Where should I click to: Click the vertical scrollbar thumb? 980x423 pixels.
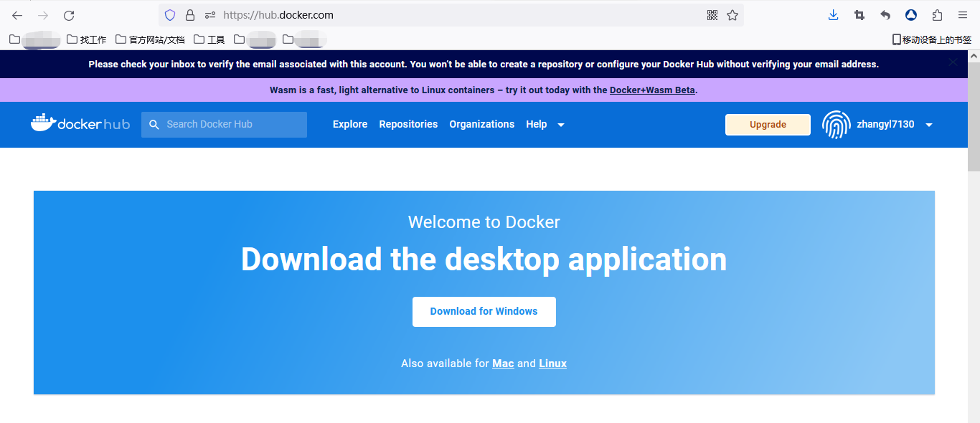(974, 116)
